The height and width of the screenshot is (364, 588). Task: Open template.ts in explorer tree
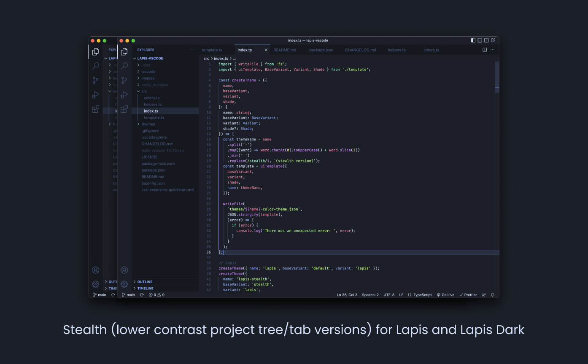click(x=165, y=118)
